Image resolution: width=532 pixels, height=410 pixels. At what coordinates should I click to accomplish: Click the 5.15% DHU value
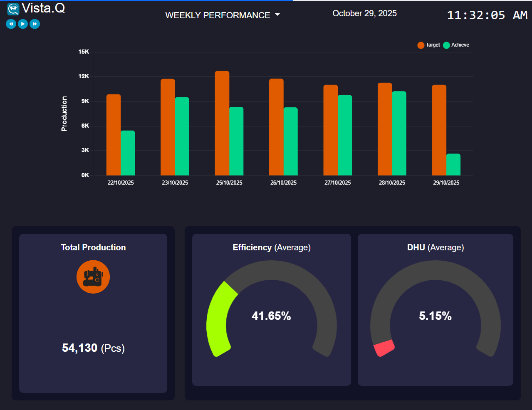(x=435, y=316)
